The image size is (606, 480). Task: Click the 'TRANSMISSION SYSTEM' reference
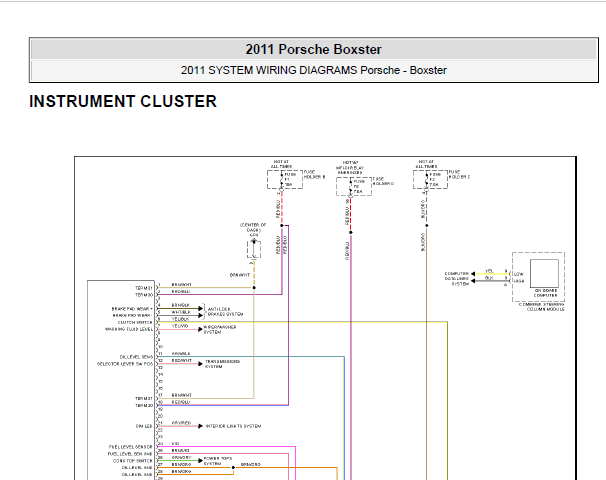pyautogui.click(x=222, y=364)
